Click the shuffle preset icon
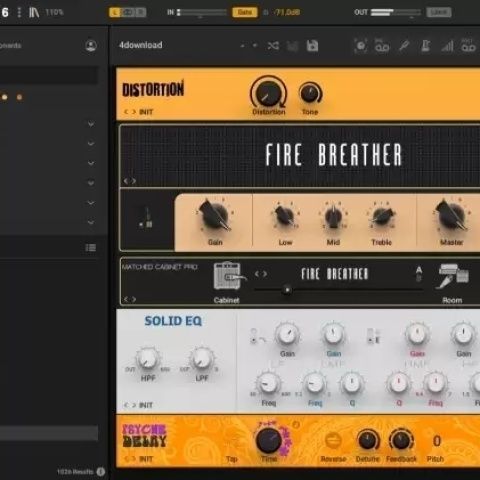480x480 pixels. click(x=273, y=45)
